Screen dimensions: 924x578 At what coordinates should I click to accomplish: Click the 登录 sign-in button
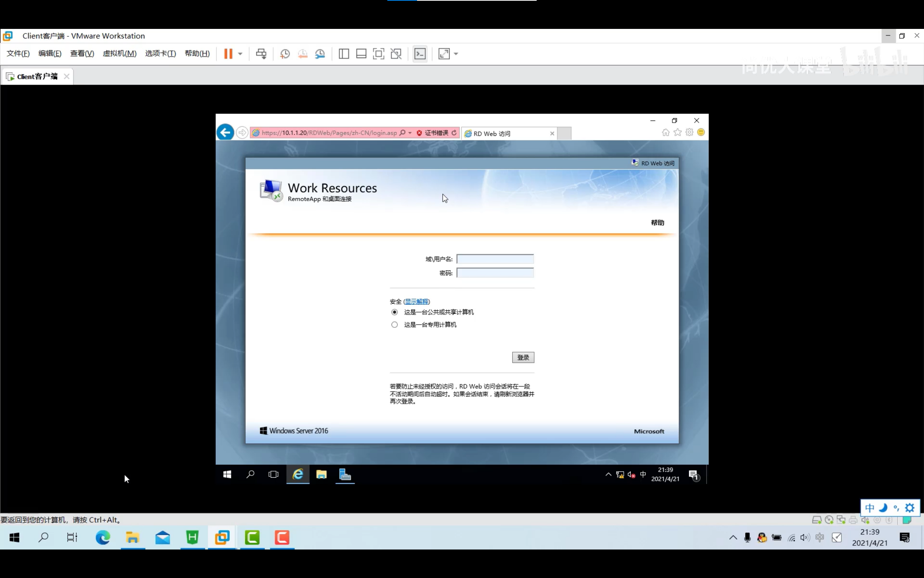(x=523, y=358)
